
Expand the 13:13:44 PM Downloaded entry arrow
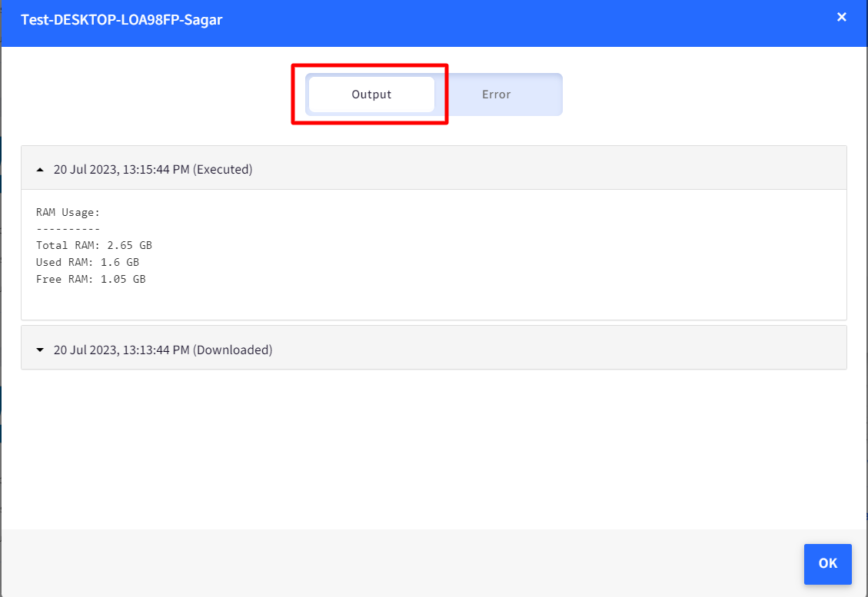[40, 350]
